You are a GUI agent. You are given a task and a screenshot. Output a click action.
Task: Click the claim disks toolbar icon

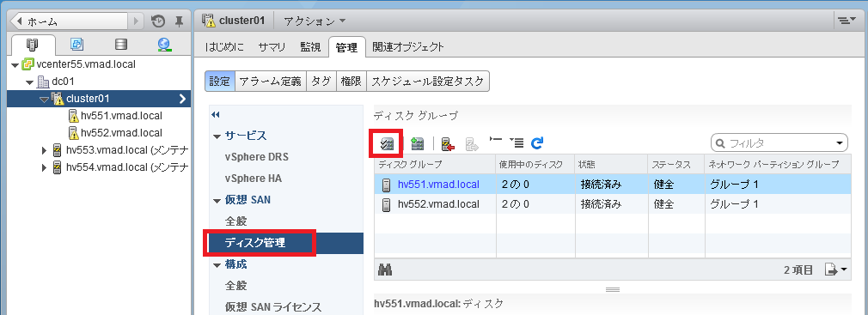click(x=386, y=144)
